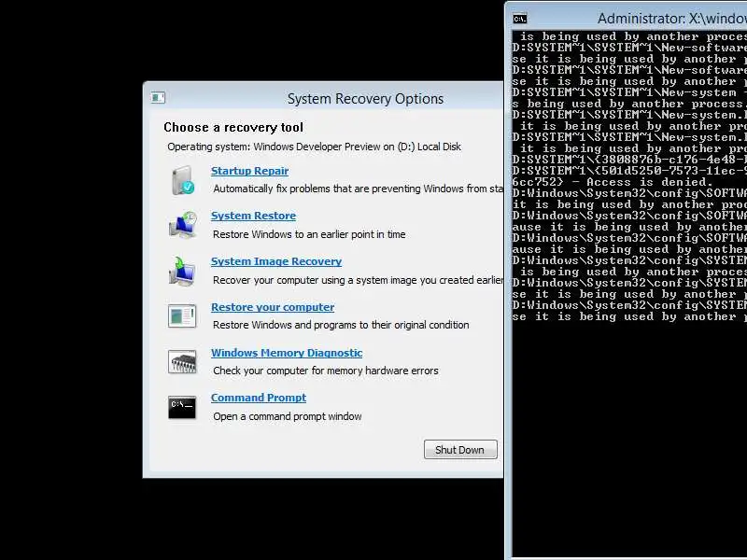
Task: Launch System Image Recovery link
Action: 276,261
